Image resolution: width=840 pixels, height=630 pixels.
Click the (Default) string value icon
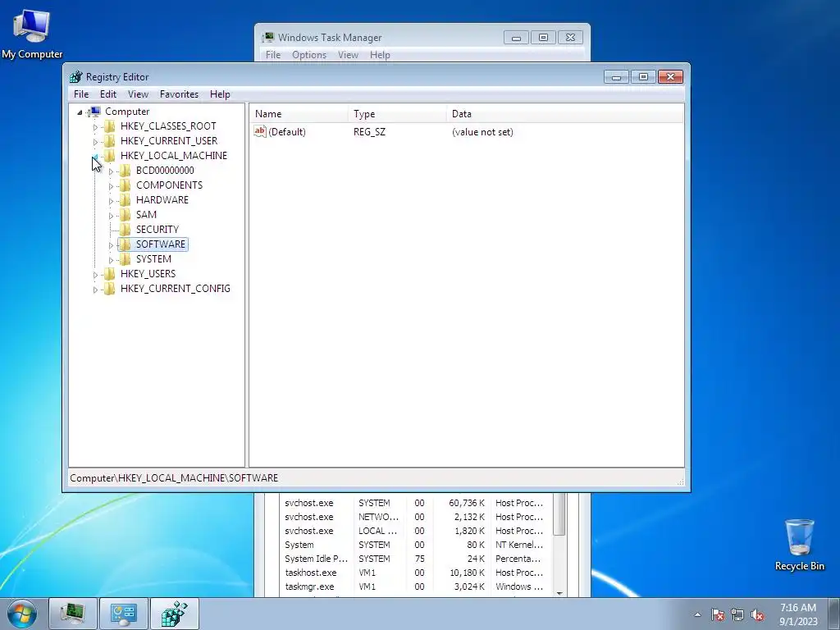click(260, 131)
